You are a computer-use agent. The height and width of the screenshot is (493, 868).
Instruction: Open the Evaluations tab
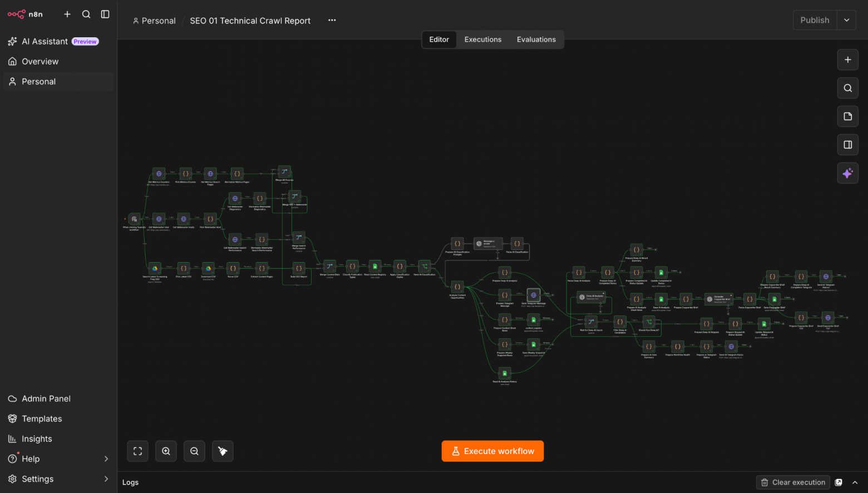tap(536, 40)
